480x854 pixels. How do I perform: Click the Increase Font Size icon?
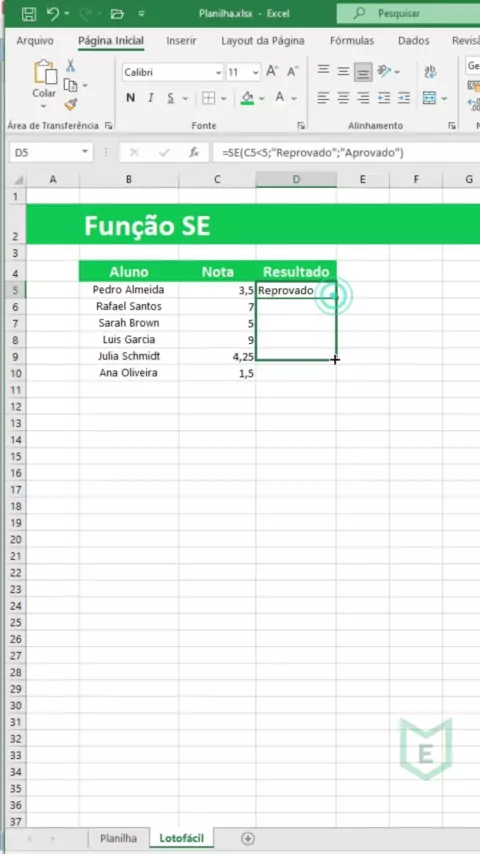click(272, 71)
